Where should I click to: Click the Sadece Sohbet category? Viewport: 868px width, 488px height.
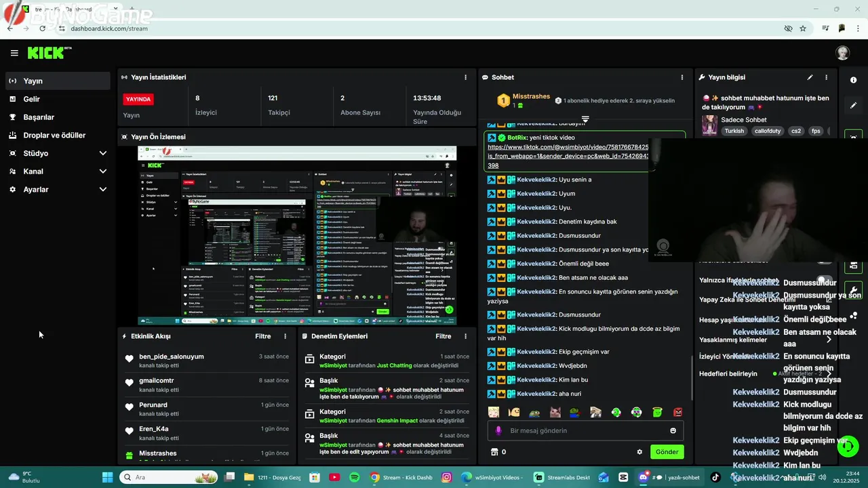tap(744, 119)
